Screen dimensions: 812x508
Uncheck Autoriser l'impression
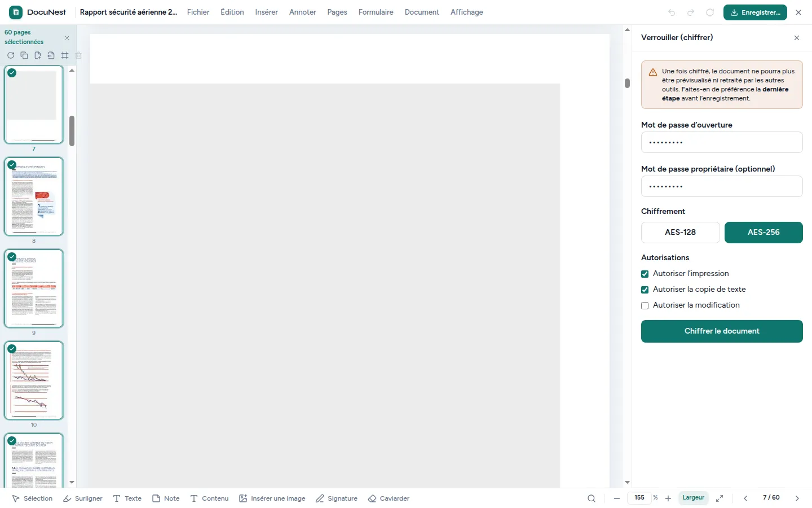tap(645, 274)
